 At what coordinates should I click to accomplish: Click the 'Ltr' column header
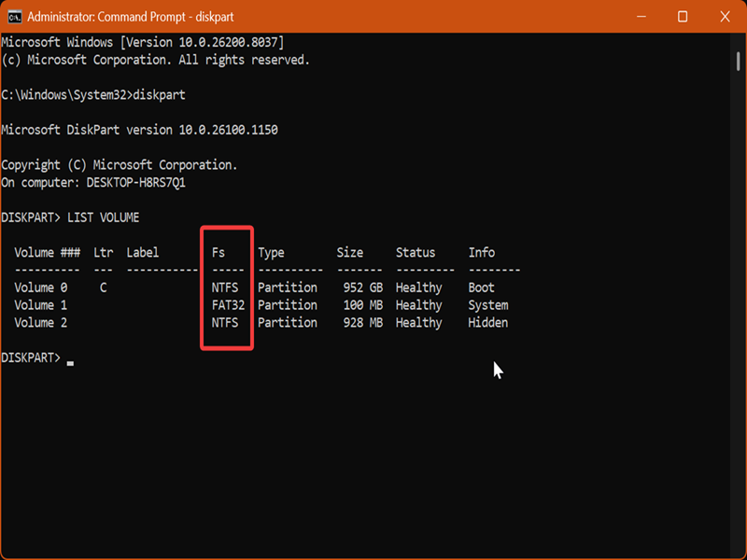(103, 252)
